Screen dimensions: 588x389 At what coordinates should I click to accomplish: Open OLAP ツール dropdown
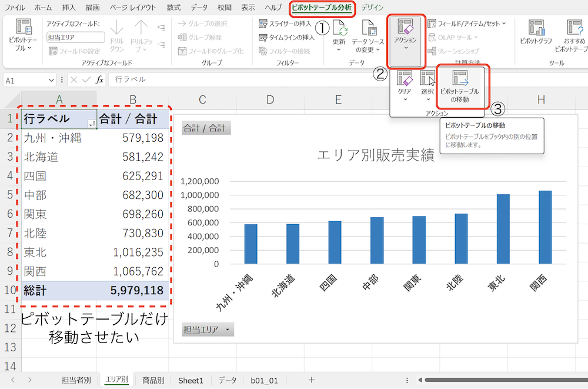(x=453, y=37)
